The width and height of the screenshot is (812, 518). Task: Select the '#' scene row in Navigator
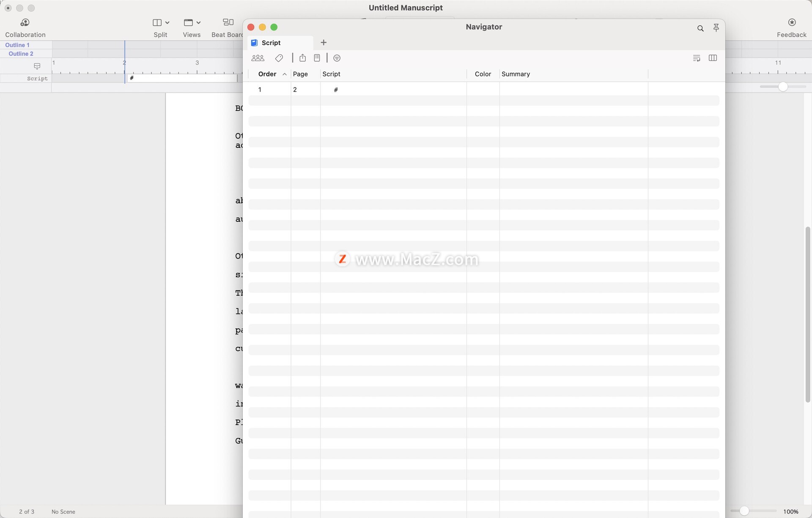[484, 90]
